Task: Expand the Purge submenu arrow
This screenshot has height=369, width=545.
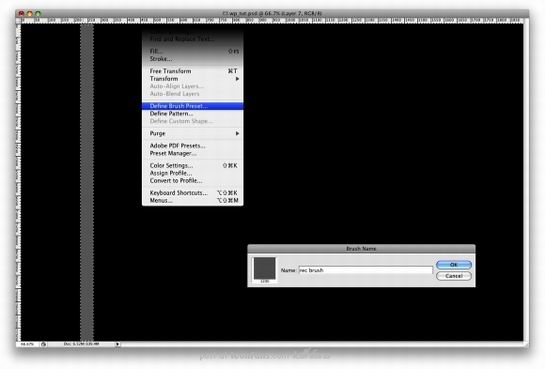Action: 237,133
